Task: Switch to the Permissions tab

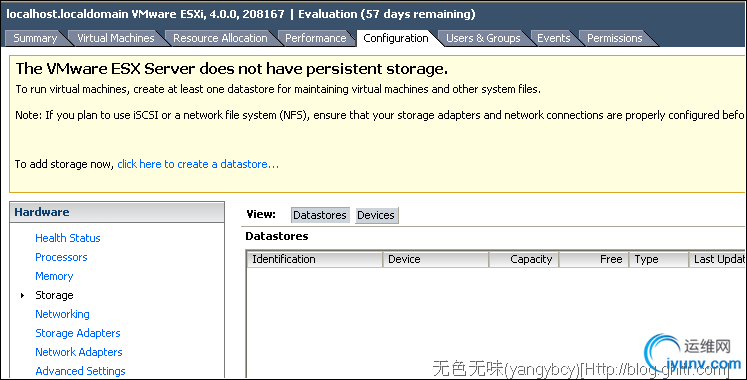Action: [x=615, y=38]
